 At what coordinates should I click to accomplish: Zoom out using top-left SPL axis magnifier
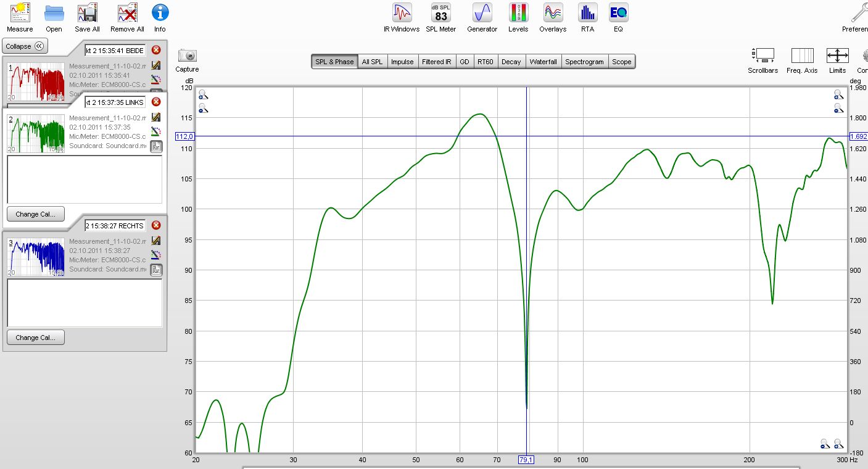click(203, 108)
